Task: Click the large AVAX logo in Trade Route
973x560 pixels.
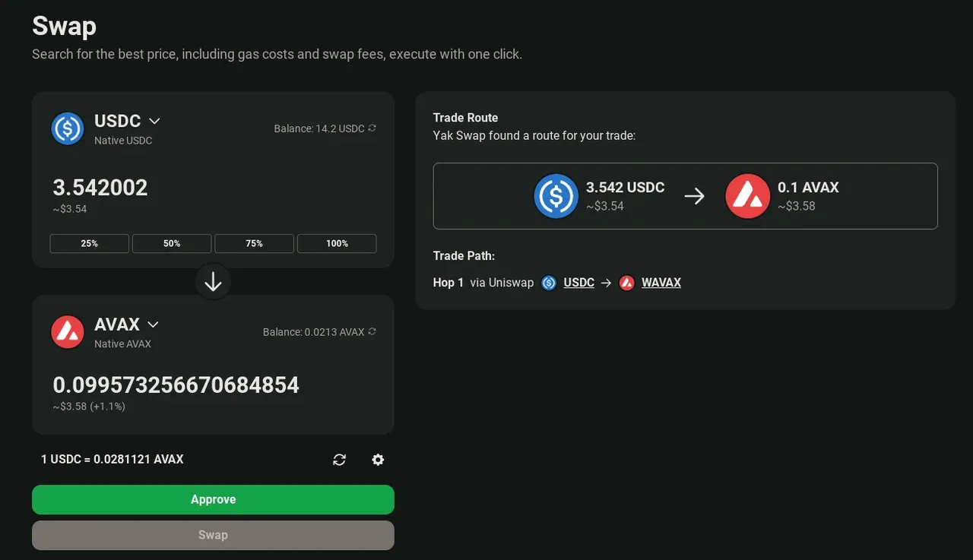Action: point(748,196)
